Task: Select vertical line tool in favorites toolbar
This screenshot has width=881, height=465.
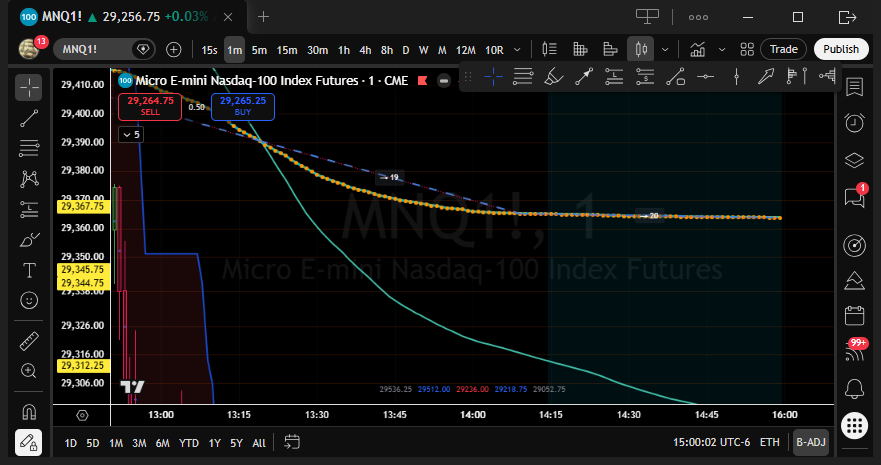Action: point(736,76)
